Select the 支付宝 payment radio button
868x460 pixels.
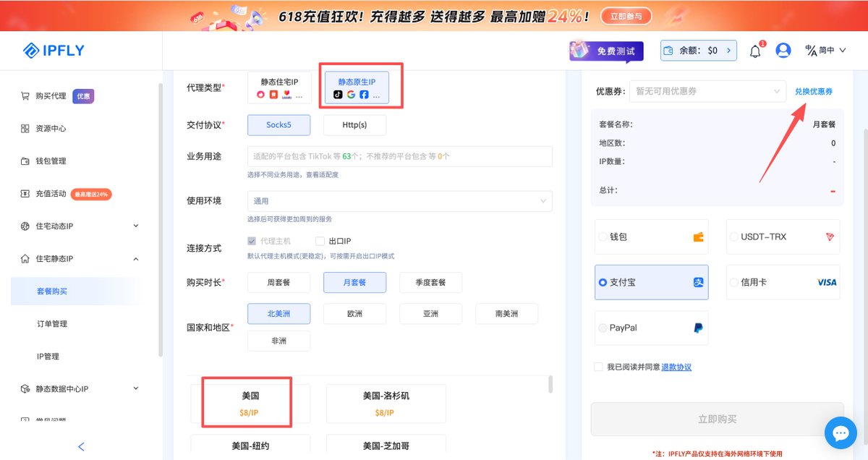tap(603, 282)
